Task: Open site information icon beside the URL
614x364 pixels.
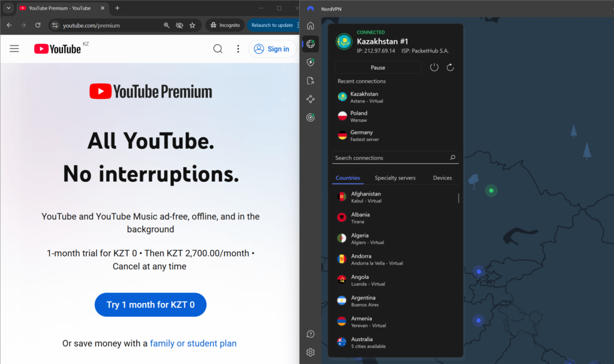Action: click(55, 25)
